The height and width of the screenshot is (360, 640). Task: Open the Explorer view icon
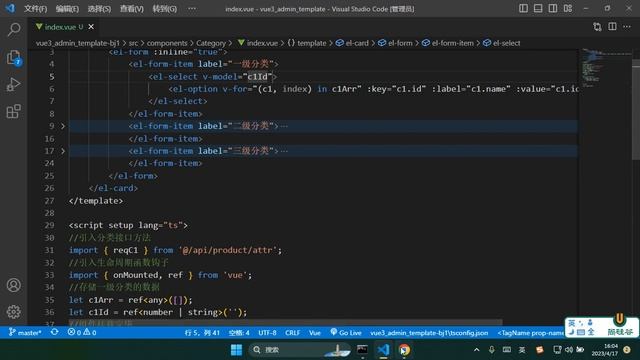tap(14, 58)
